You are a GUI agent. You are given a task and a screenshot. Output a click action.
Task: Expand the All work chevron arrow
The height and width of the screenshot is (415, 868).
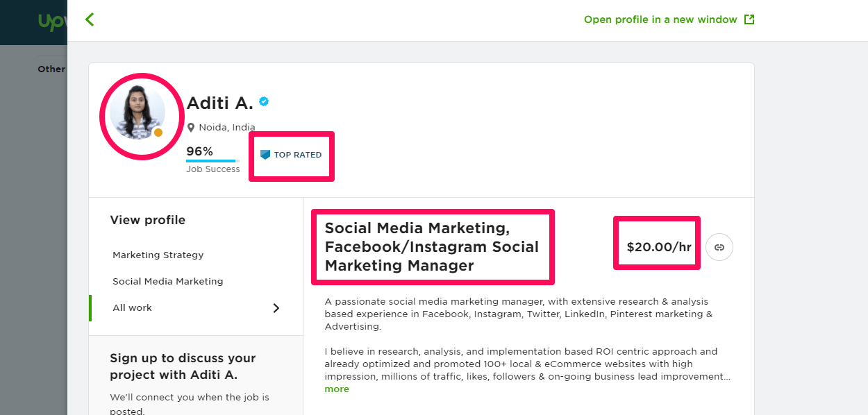pos(276,308)
